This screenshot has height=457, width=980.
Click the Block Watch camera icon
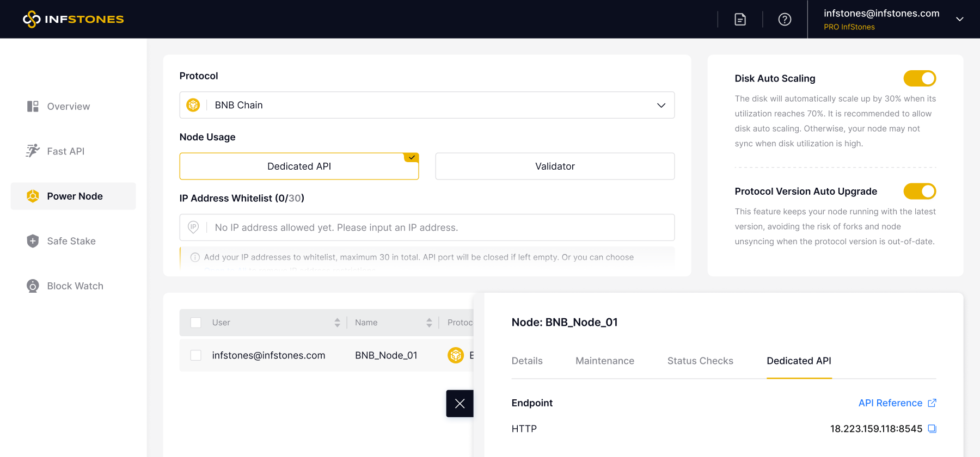pos(33,286)
